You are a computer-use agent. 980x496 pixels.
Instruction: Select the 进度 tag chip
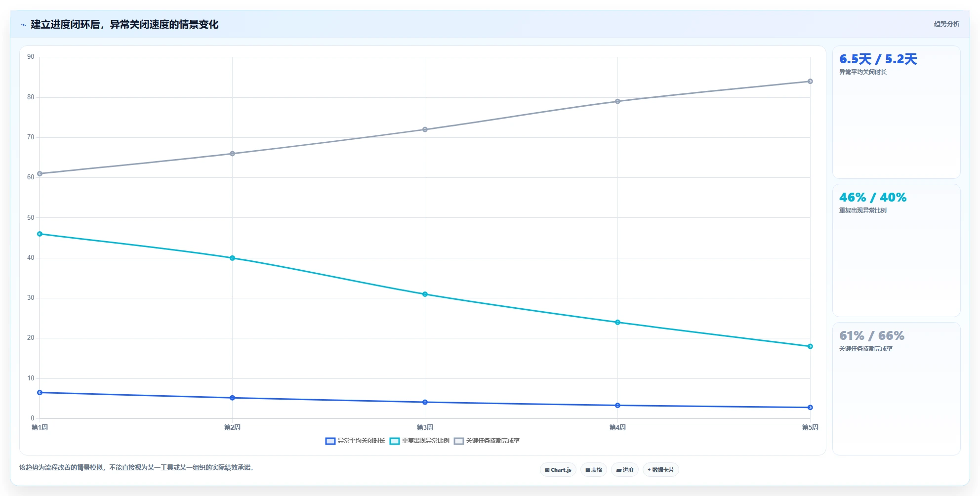625,470
